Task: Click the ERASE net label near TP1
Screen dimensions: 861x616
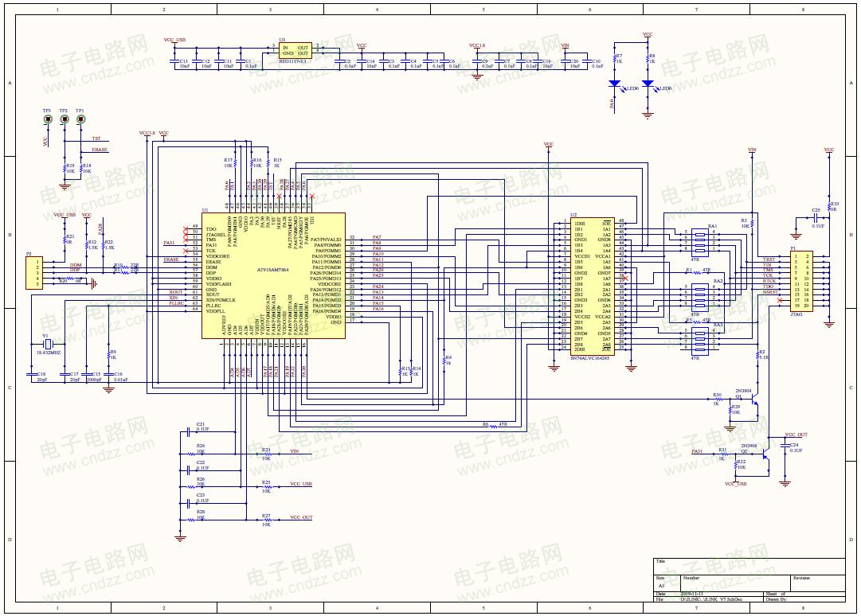Action: (100, 150)
